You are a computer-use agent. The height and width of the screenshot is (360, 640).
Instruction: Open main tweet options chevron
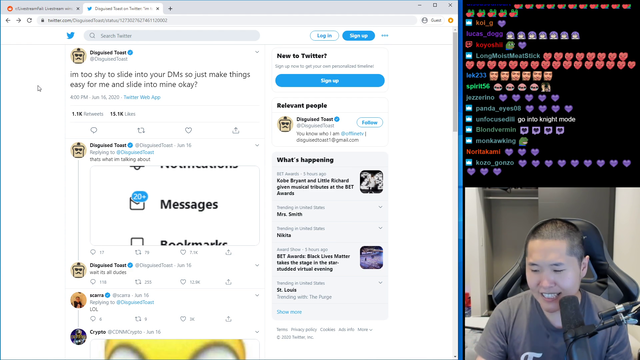(257, 52)
